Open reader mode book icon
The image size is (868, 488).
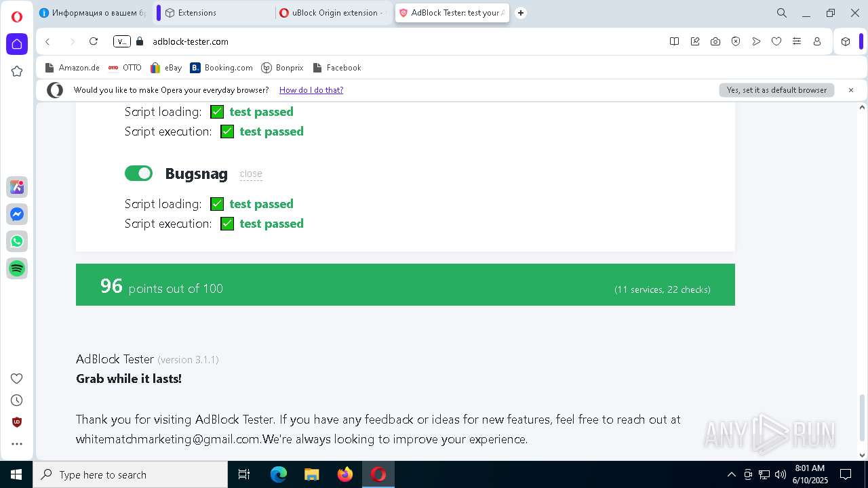(674, 41)
